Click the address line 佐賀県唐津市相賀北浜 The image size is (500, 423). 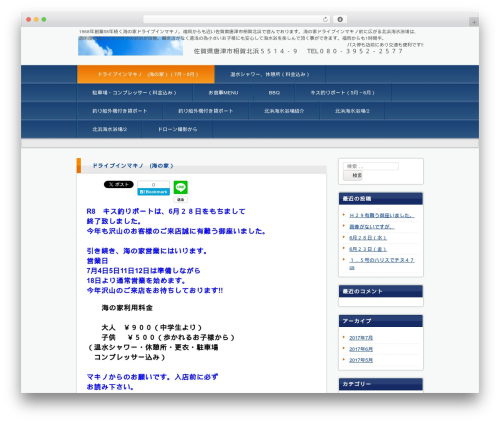click(x=246, y=51)
